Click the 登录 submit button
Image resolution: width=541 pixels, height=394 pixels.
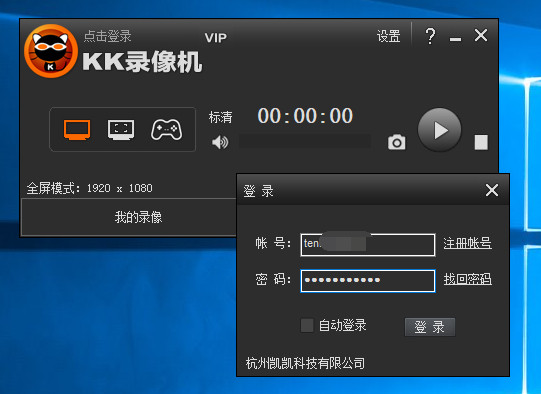coord(430,327)
